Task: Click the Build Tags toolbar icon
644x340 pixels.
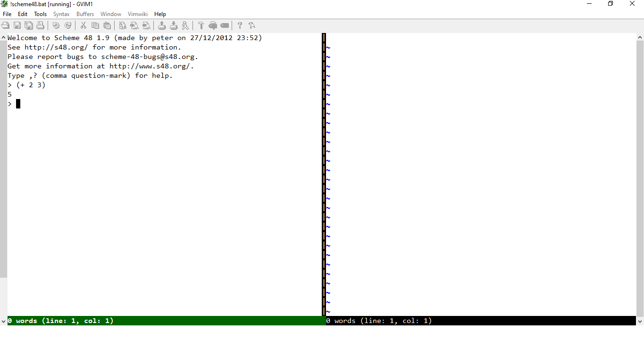Action: click(x=213, y=25)
